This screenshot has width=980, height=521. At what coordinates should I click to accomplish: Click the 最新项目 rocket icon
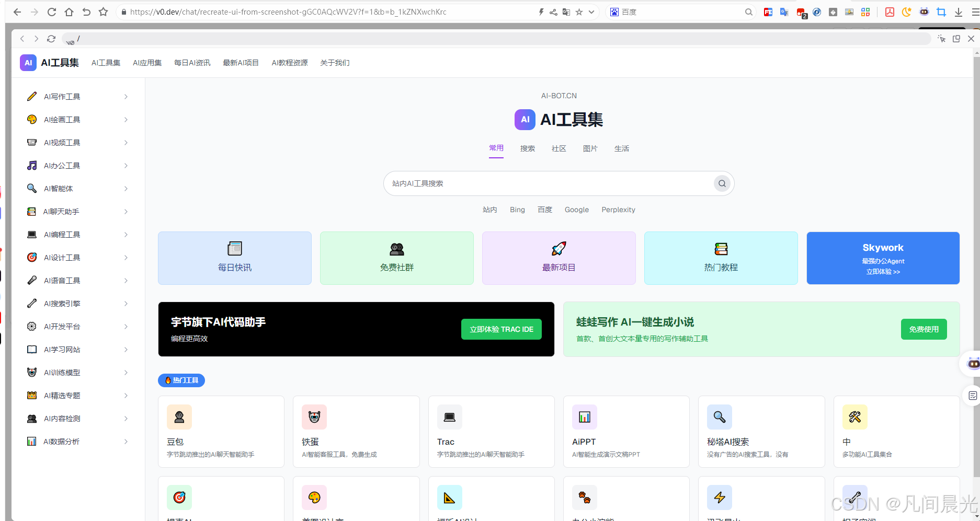pos(559,249)
